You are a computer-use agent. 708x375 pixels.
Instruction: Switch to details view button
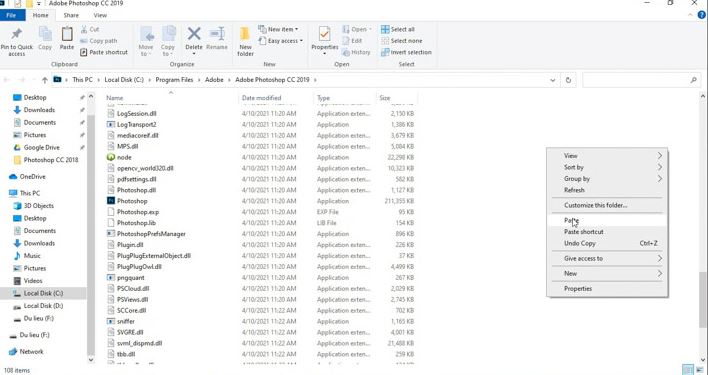688,370
